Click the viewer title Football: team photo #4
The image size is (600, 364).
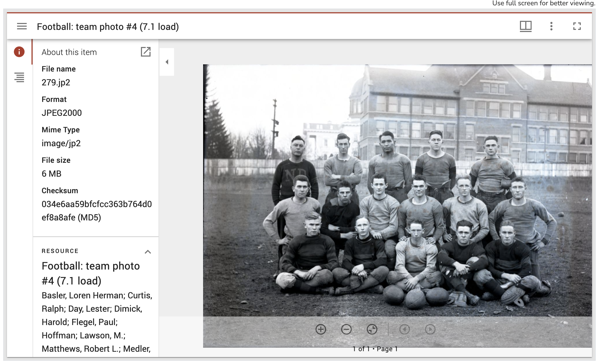pos(108,27)
